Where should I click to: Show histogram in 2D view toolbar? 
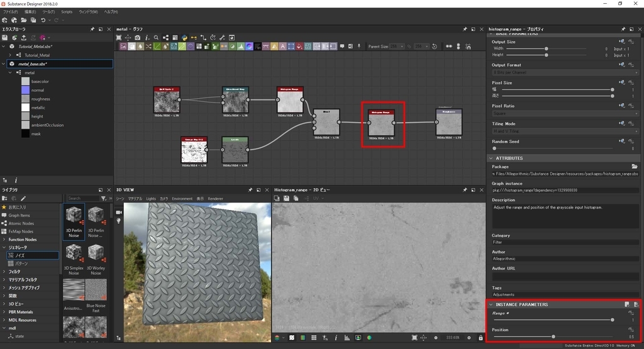347,338
